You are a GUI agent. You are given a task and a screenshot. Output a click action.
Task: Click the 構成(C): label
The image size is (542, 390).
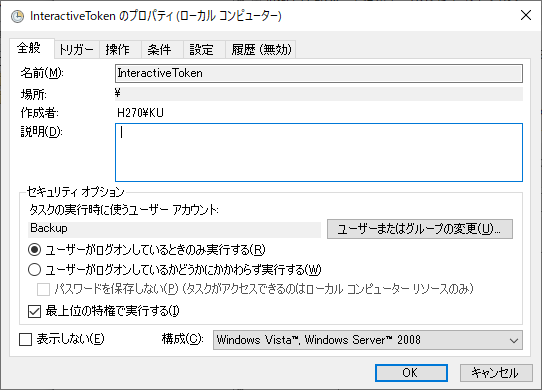(x=183, y=339)
